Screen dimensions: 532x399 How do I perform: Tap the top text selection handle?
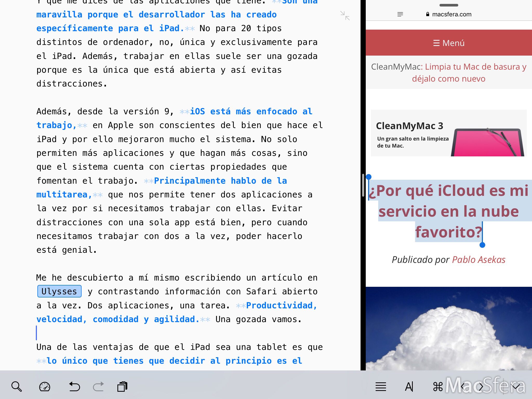pyautogui.click(x=369, y=177)
